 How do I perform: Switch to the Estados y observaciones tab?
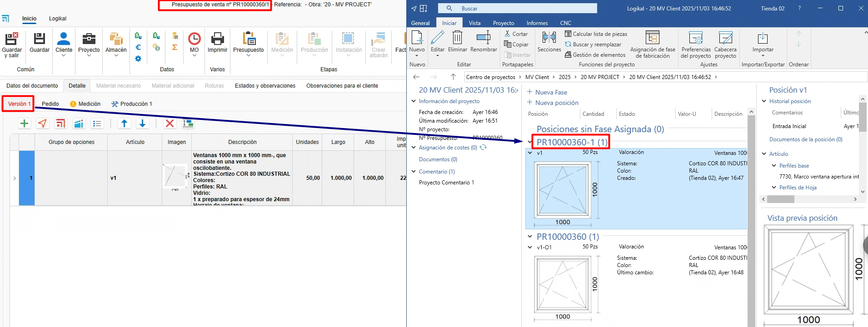click(x=265, y=86)
